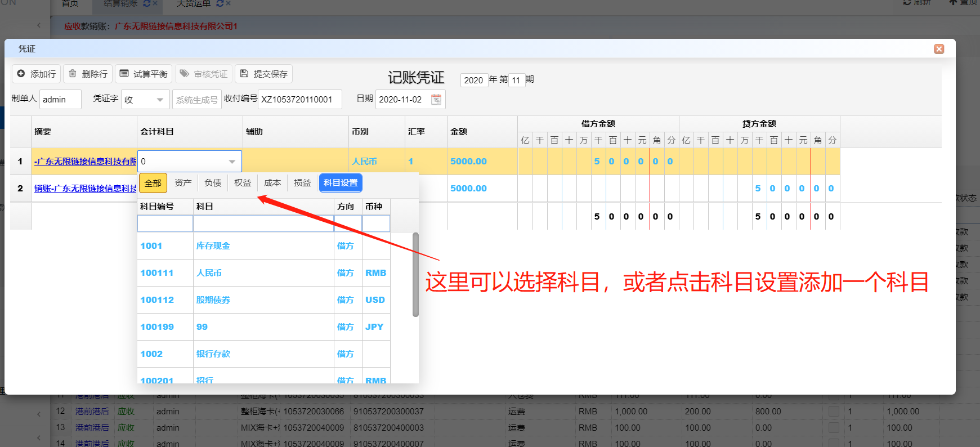Open 港前港后 link in background row 13
This screenshot has height=447, width=980.
coord(92,428)
